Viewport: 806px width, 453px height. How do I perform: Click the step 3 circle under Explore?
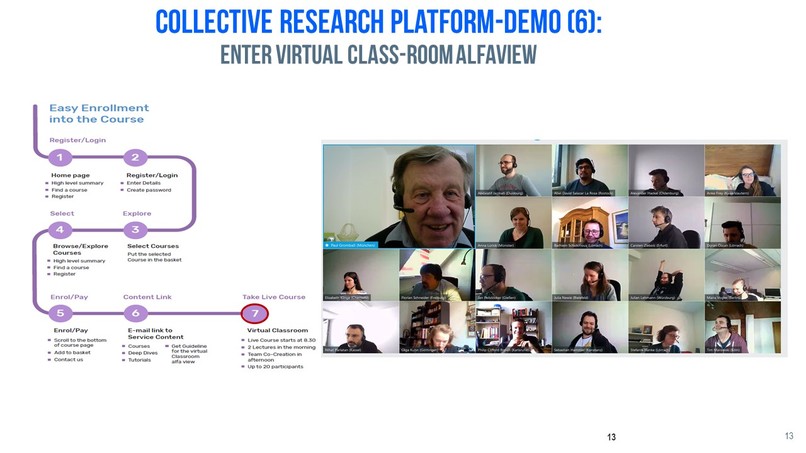coord(135,229)
